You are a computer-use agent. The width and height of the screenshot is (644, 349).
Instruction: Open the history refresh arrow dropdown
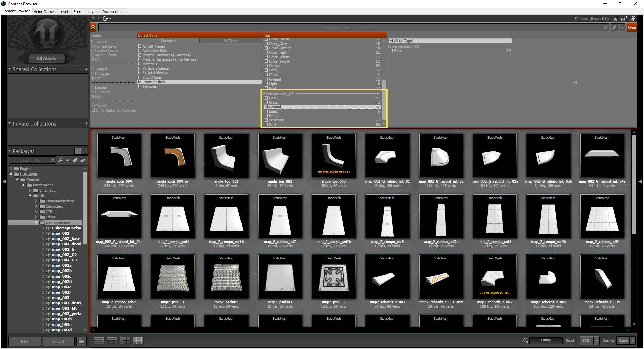107,18
